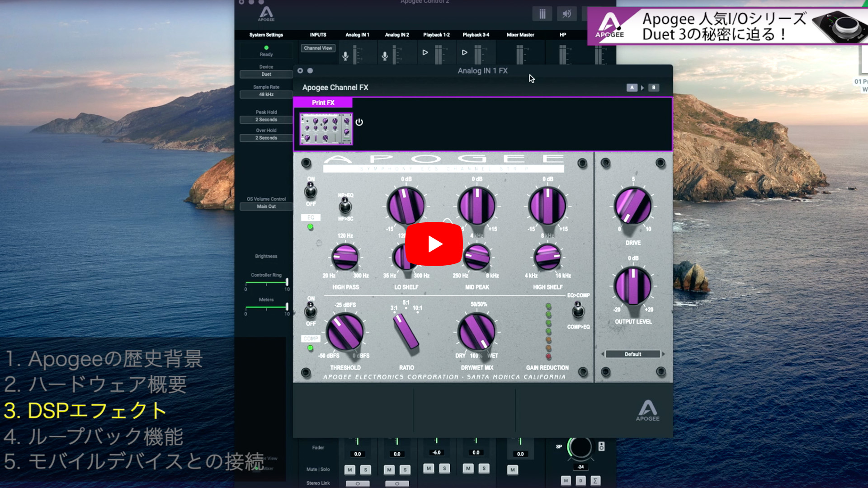Click the Playback 3-4 play icon

[x=464, y=52]
